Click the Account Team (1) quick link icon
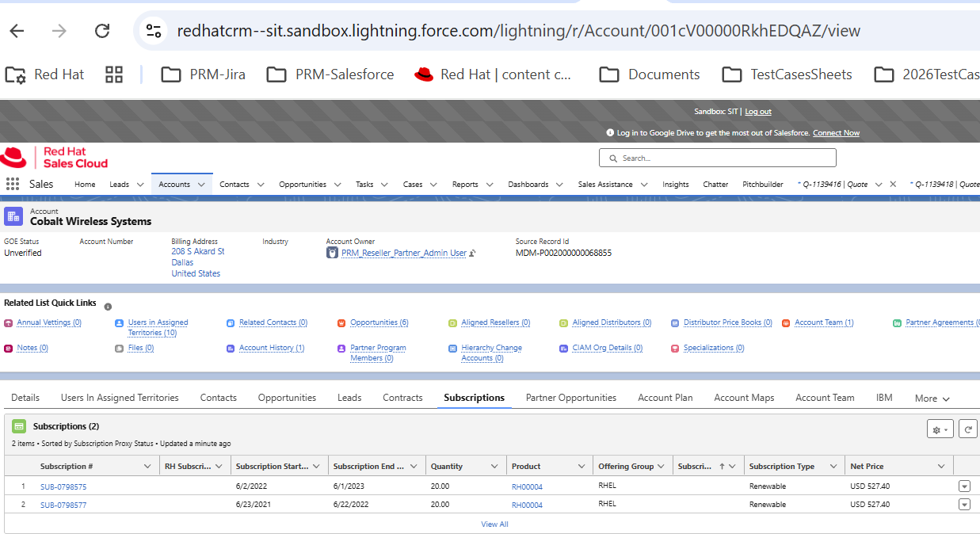Viewport: 980px width, 534px height. (x=786, y=323)
